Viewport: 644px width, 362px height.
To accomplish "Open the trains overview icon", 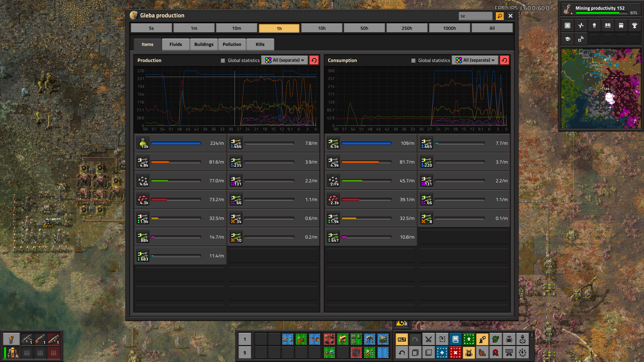I will pyautogui.click(x=621, y=25).
